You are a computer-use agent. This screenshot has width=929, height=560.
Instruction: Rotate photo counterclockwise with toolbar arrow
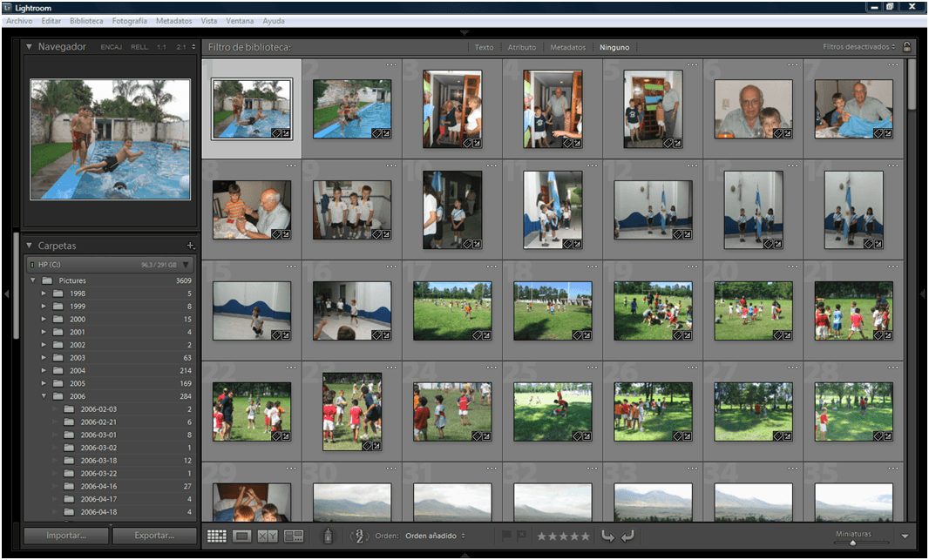(608, 536)
